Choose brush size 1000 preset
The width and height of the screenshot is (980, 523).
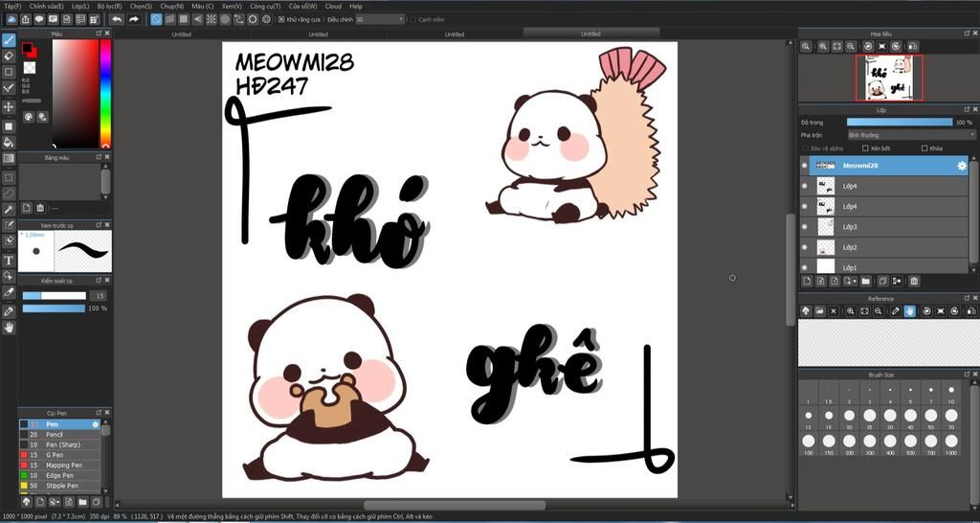pos(951,444)
